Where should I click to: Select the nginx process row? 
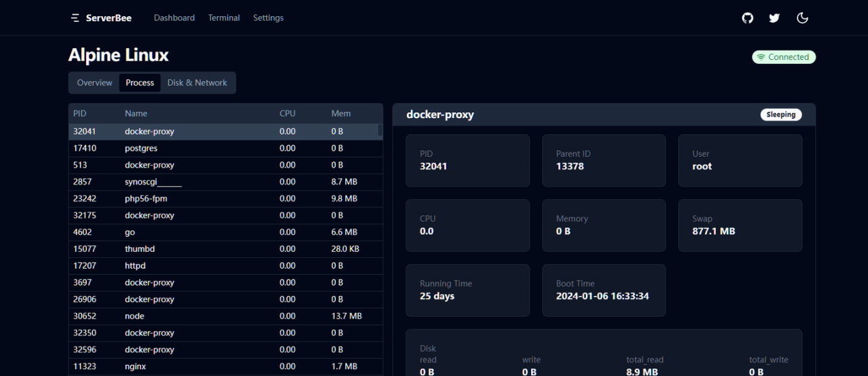coord(225,366)
